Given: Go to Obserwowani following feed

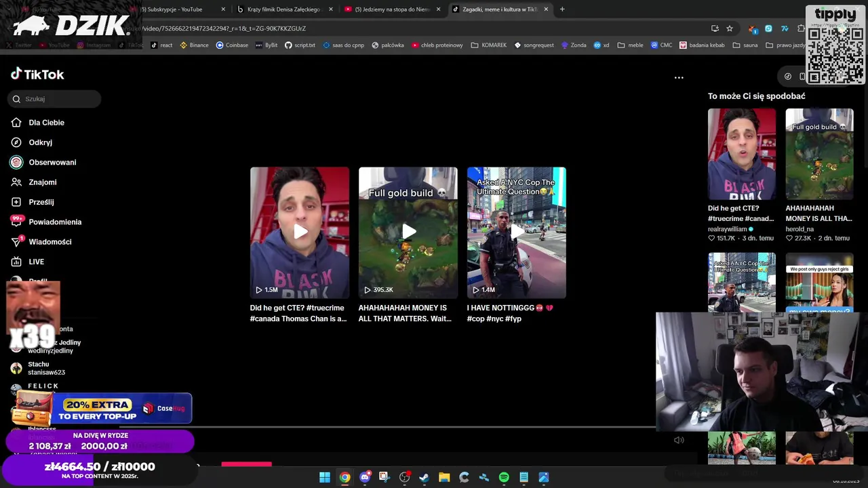Looking at the screenshot, I should [x=43, y=162].
